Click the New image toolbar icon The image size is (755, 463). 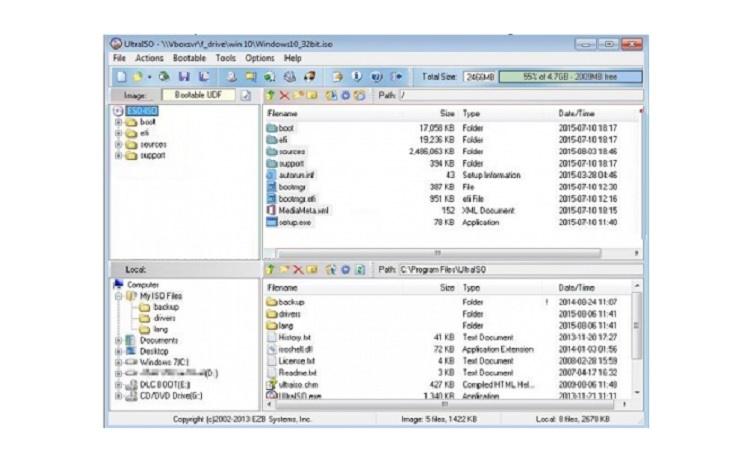point(120,76)
